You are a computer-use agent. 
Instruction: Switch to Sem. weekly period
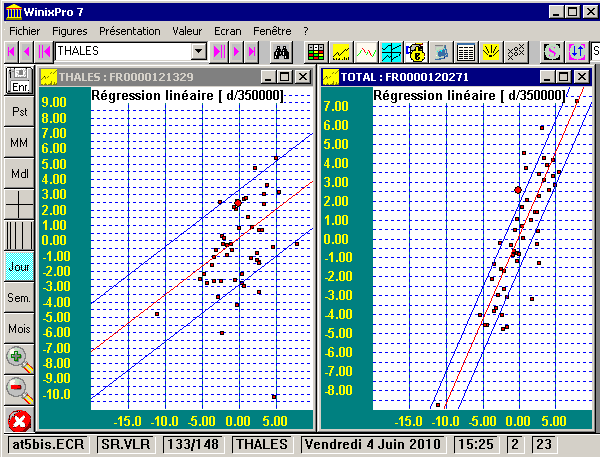point(20,298)
